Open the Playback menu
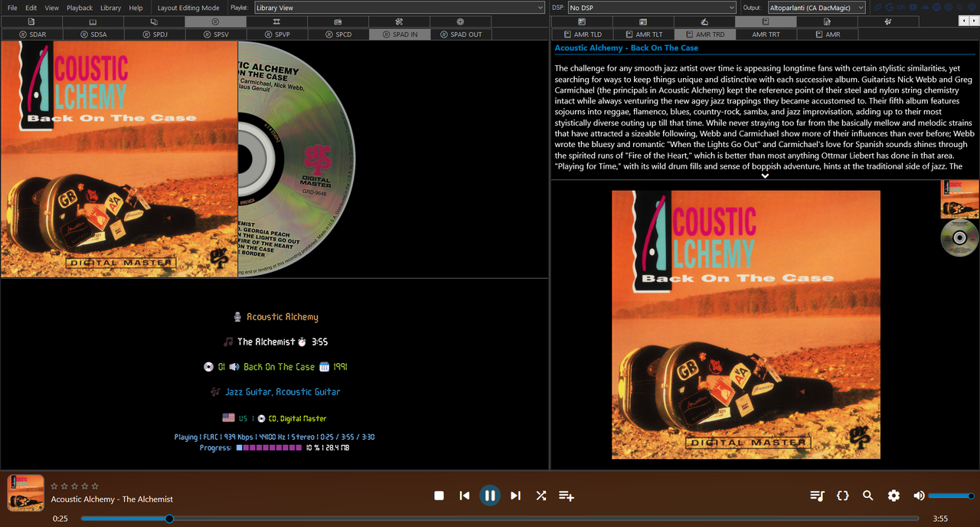980x527 pixels. [80, 8]
